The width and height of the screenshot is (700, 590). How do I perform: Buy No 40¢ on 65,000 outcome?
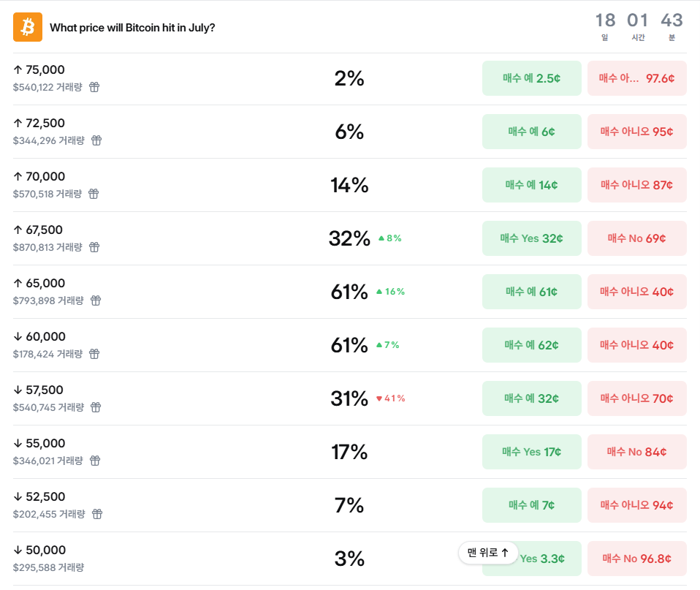point(637,292)
